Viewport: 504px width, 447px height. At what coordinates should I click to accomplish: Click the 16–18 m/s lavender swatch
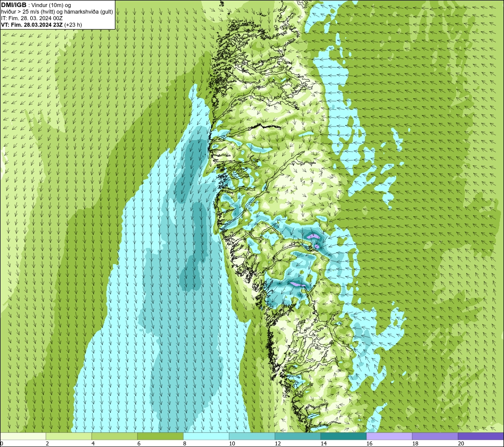(x=389, y=436)
